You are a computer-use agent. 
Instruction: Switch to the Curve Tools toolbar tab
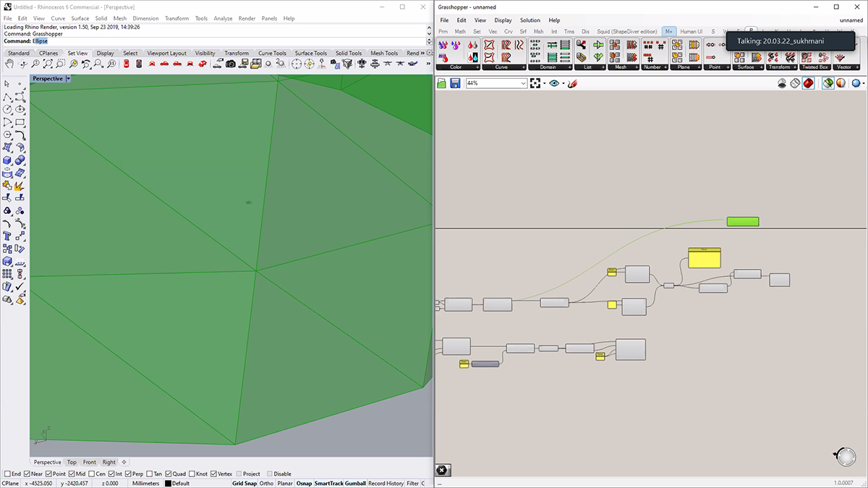coord(272,53)
